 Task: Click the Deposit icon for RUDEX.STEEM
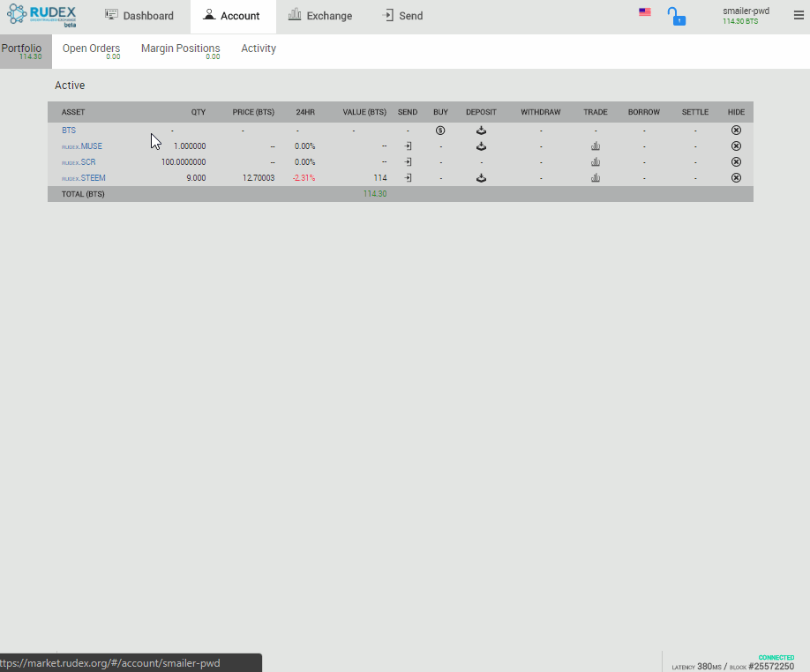click(x=481, y=178)
